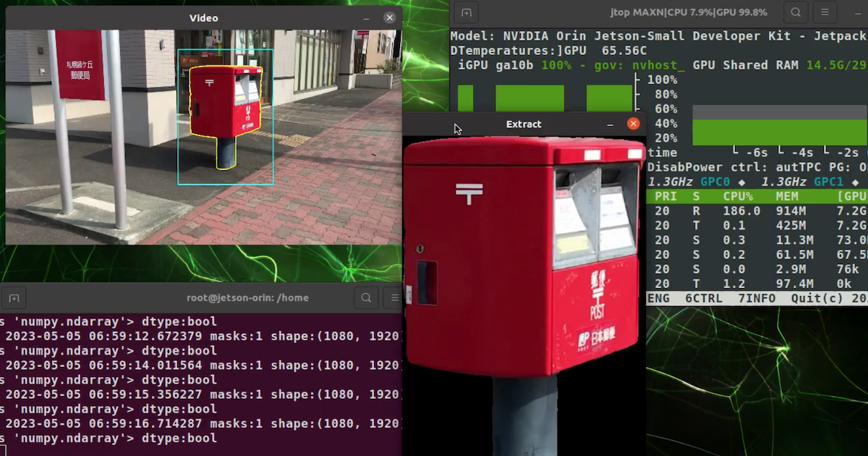The image size is (868, 456).
Task: Close the Extract window
Action: pyautogui.click(x=634, y=124)
